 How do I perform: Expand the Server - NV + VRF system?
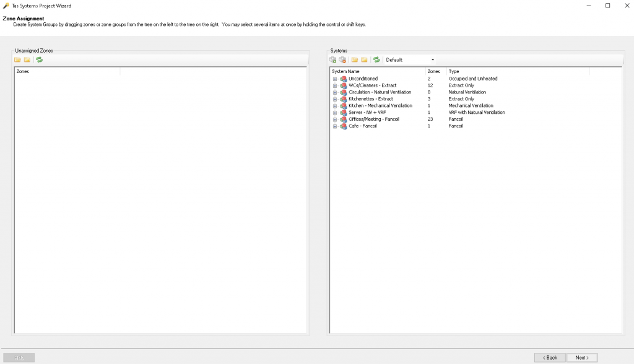(x=335, y=112)
